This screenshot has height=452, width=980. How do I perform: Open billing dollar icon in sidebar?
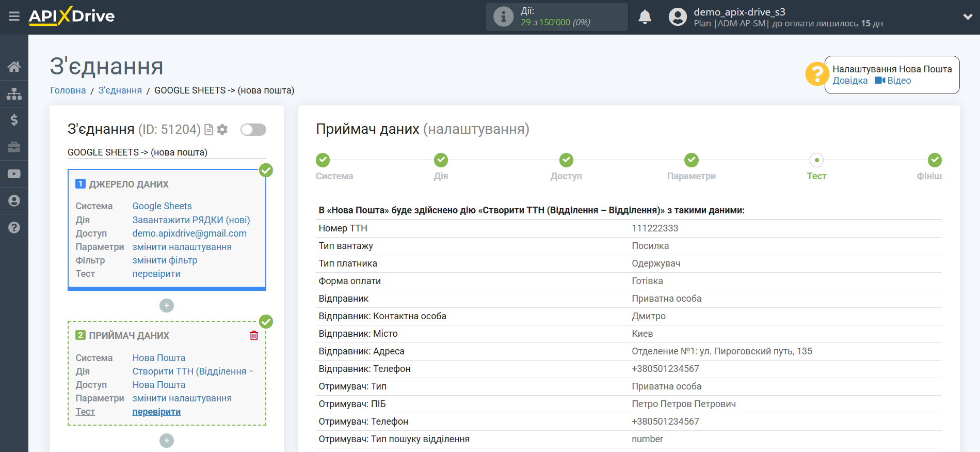pos(14,120)
